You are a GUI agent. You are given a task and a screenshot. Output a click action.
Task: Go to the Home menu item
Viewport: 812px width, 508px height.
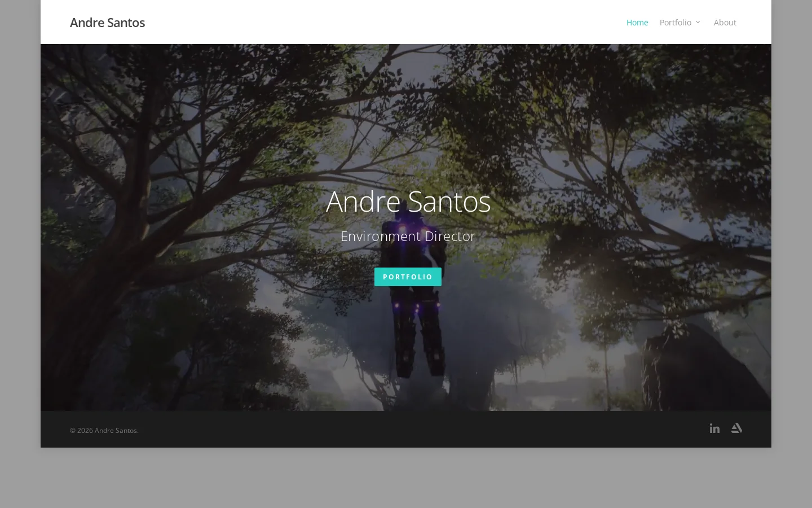[637, 23]
